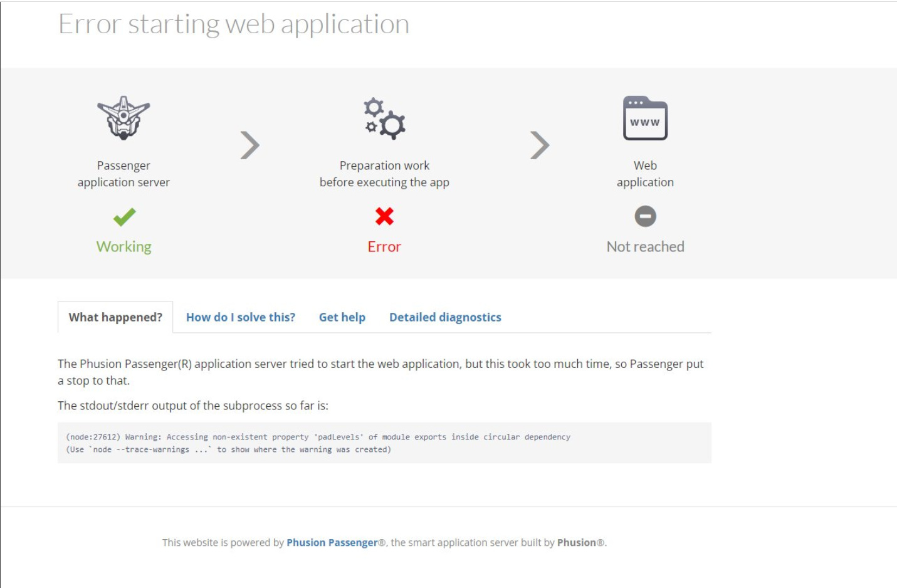Show the Detailed diagnostics tab
897x588 pixels.
tap(445, 317)
